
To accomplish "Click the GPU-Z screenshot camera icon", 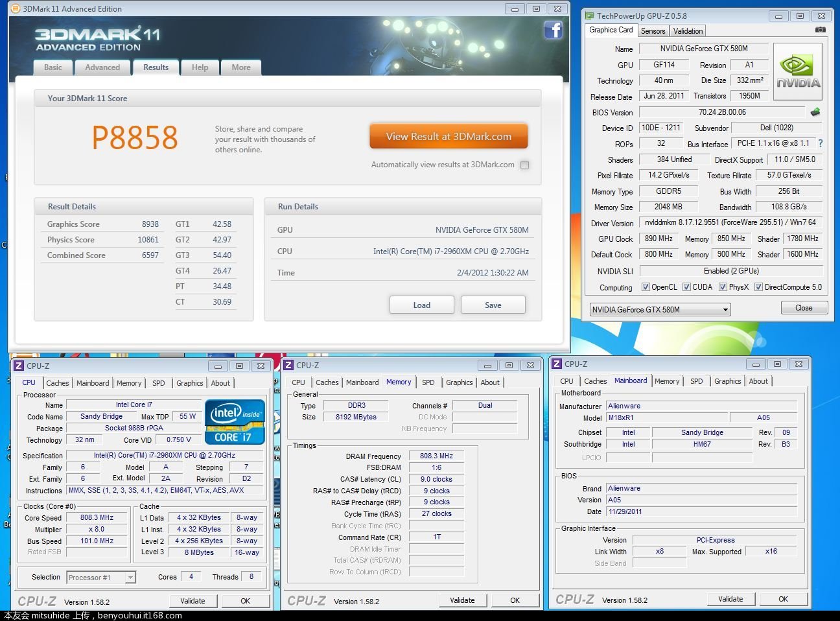I will tap(821, 30).
